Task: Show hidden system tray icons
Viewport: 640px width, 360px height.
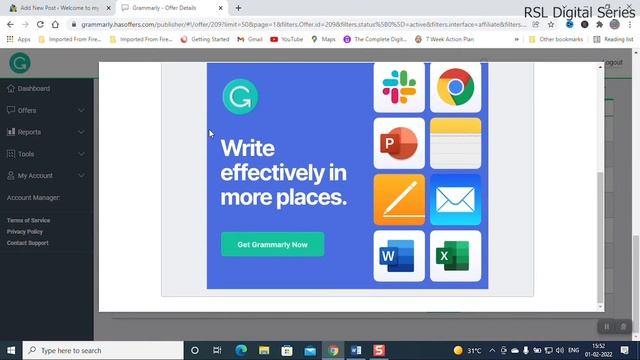Action: 492,350
